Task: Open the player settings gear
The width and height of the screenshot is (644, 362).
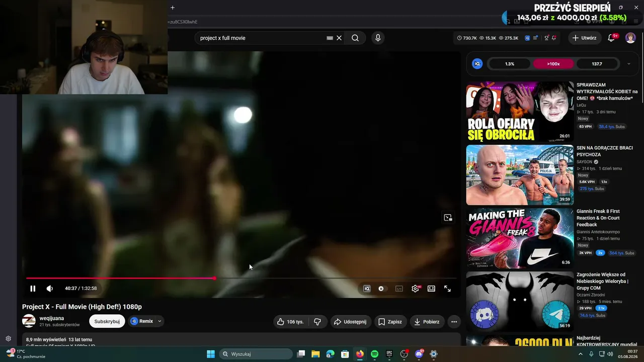Action: click(415, 289)
